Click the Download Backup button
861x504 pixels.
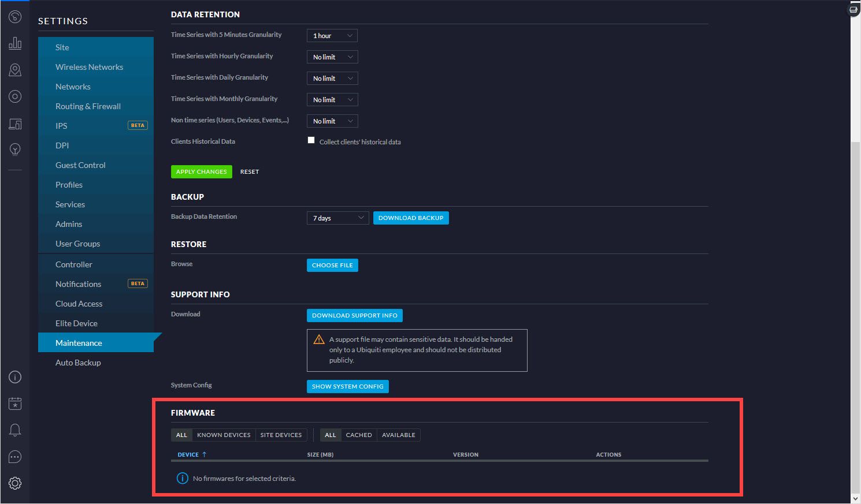(x=411, y=218)
